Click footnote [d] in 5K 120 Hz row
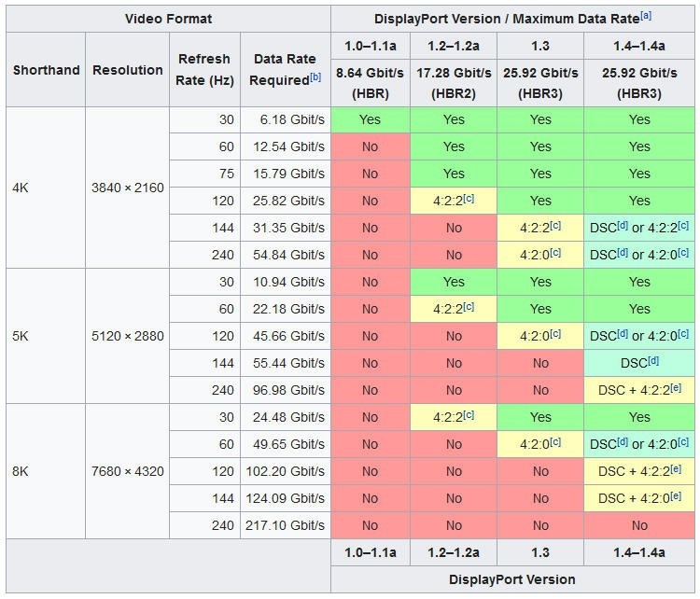Screen dimensions: 700x599 click(x=623, y=334)
